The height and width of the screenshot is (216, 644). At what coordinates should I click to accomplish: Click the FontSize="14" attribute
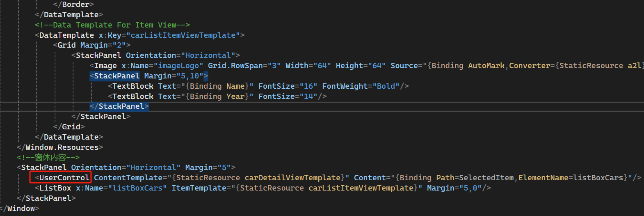click(288, 97)
